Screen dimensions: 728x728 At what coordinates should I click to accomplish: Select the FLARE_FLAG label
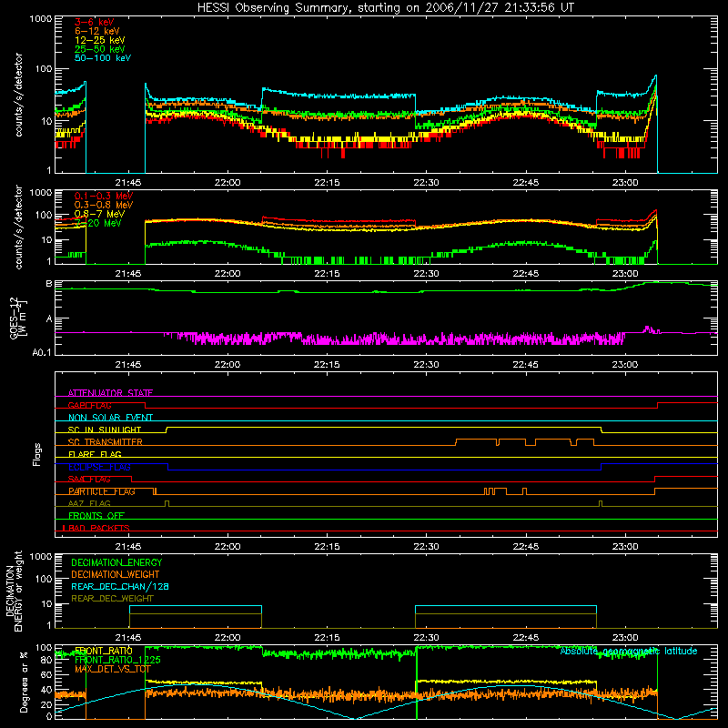pos(95,454)
